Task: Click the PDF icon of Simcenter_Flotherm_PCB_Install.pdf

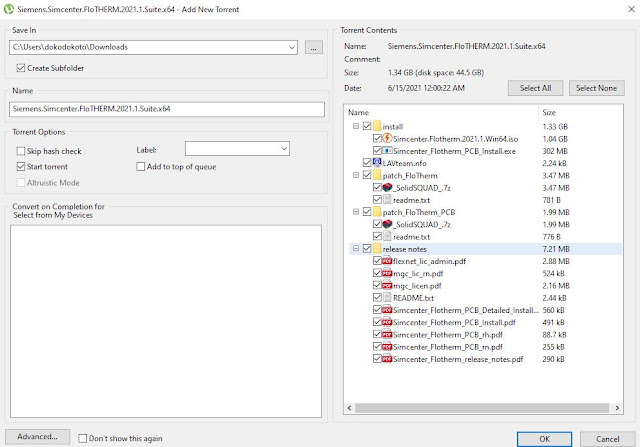Action: (387, 322)
